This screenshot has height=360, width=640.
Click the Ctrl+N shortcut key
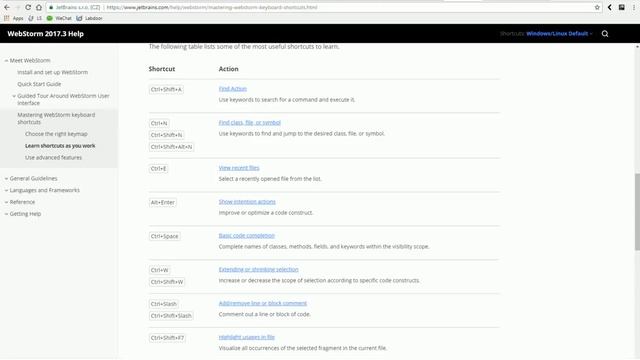[159, 123]
